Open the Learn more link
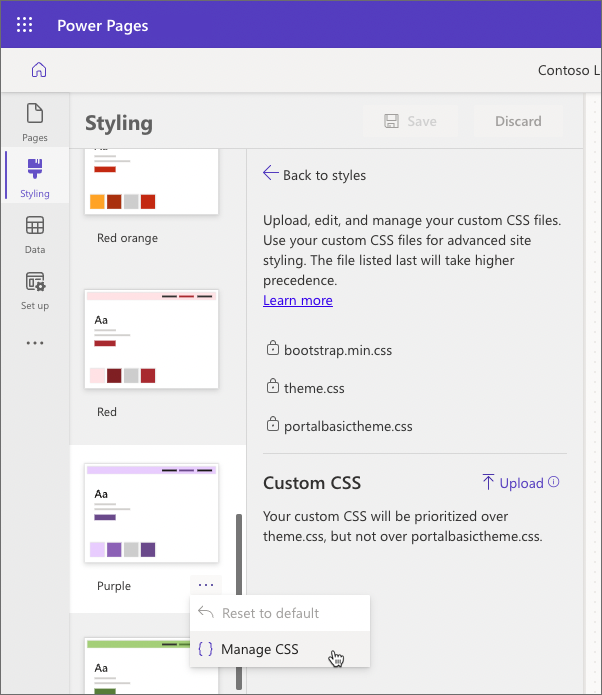 298,301
